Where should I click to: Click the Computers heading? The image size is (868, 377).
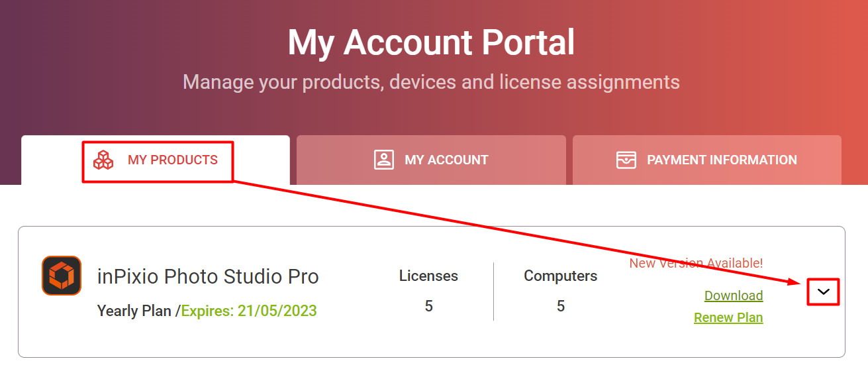560,276
